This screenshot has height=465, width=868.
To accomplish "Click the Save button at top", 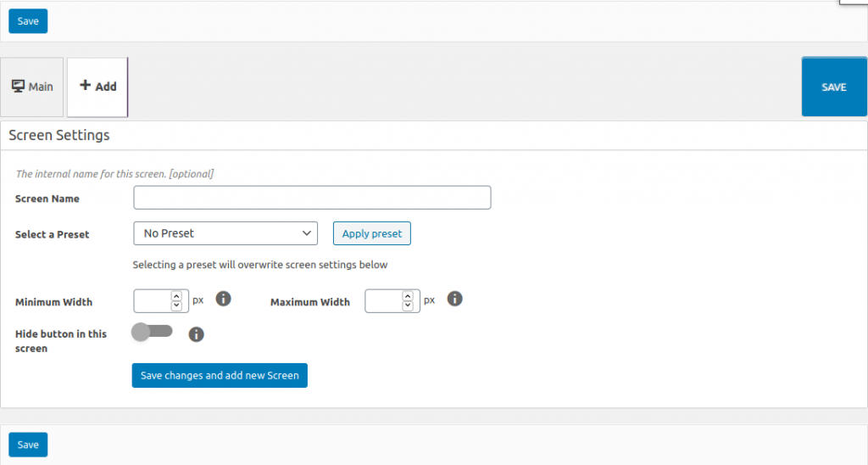I will pos(28,21).
